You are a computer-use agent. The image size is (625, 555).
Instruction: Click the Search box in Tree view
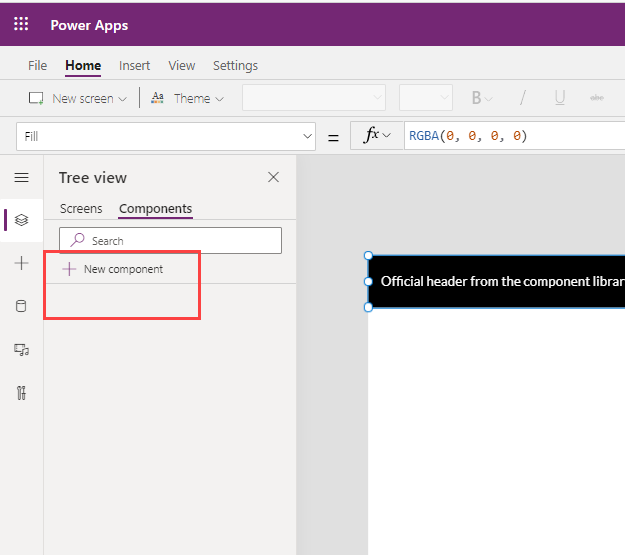pos(170,240)
